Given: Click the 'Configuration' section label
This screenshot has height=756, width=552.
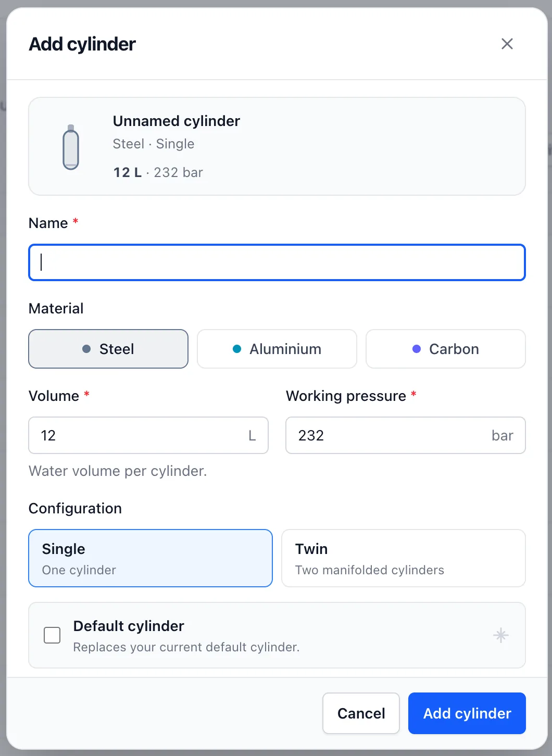Looking at the screenshot, I should tap(75, 508).
